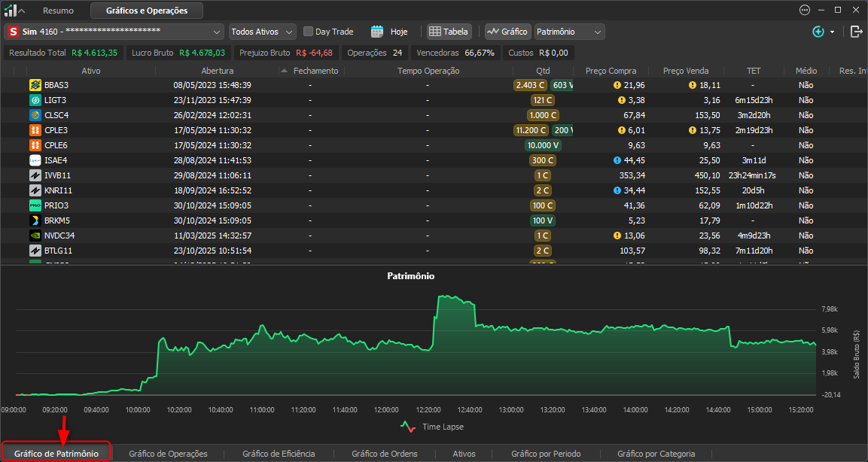Viewport: 868px width, 462px height.
Task: Open the Patrimônio chart type dropdown
Action: [x=569, y=32]
